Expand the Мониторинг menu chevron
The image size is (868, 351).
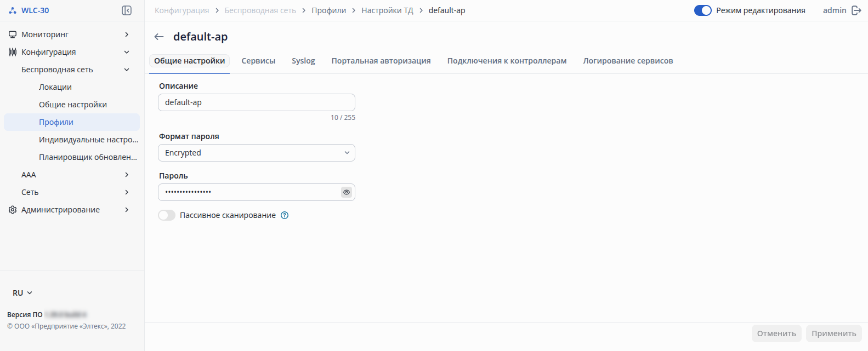(x=127, y=34)
